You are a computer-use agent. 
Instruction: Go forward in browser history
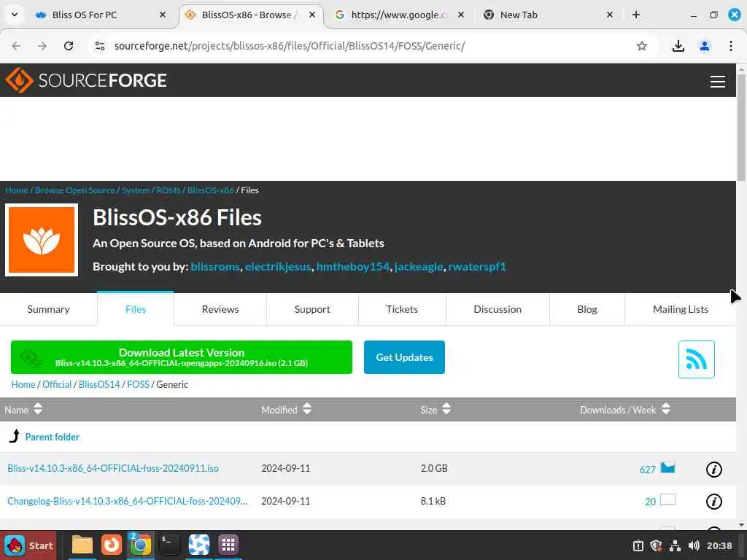[x=42, y=46]
